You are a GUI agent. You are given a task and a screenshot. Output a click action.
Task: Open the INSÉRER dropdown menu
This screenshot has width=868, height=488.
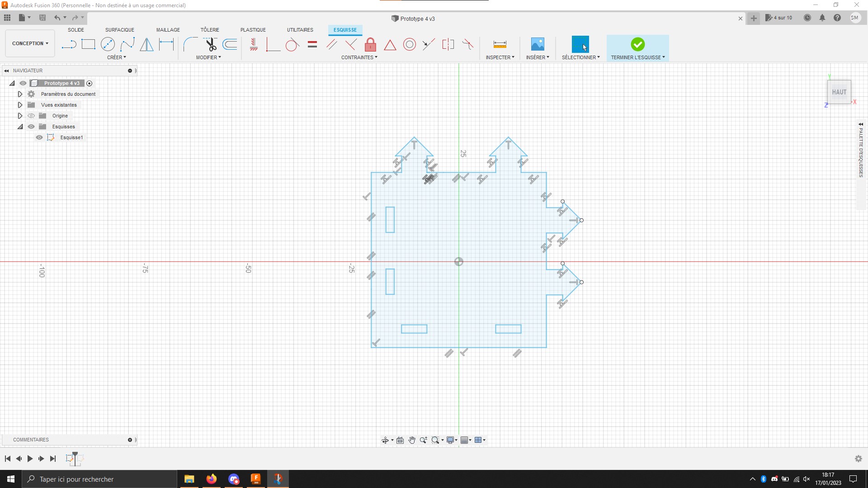[538, 57]
